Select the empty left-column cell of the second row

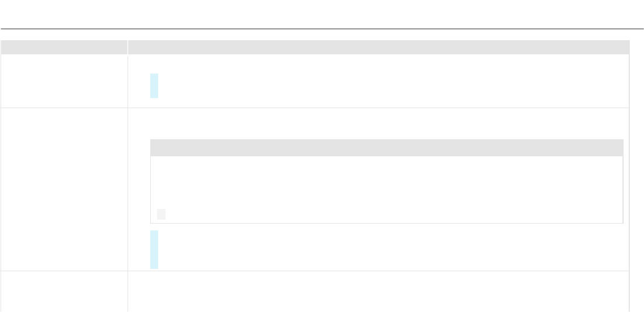point(64,189)
